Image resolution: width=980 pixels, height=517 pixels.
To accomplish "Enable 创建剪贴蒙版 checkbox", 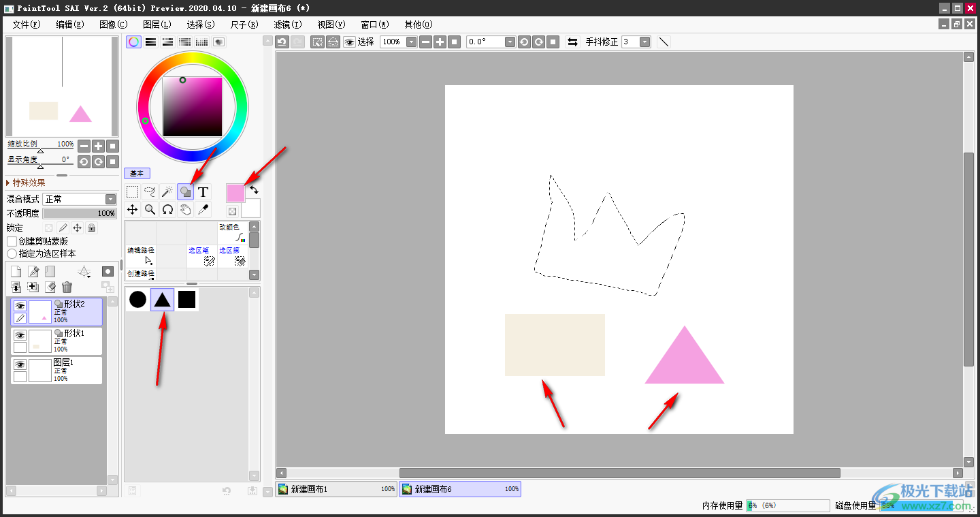I will (12, 241).
